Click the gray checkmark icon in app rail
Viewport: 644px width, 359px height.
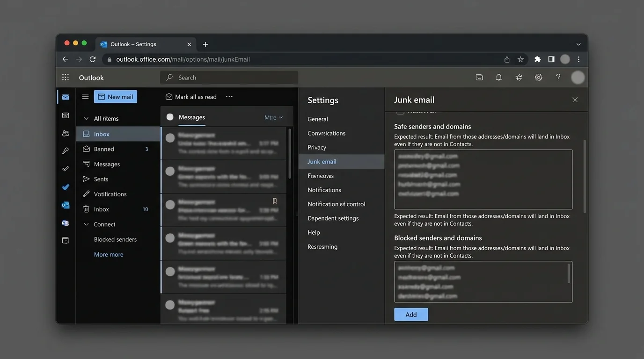click(x=66, y=169)
